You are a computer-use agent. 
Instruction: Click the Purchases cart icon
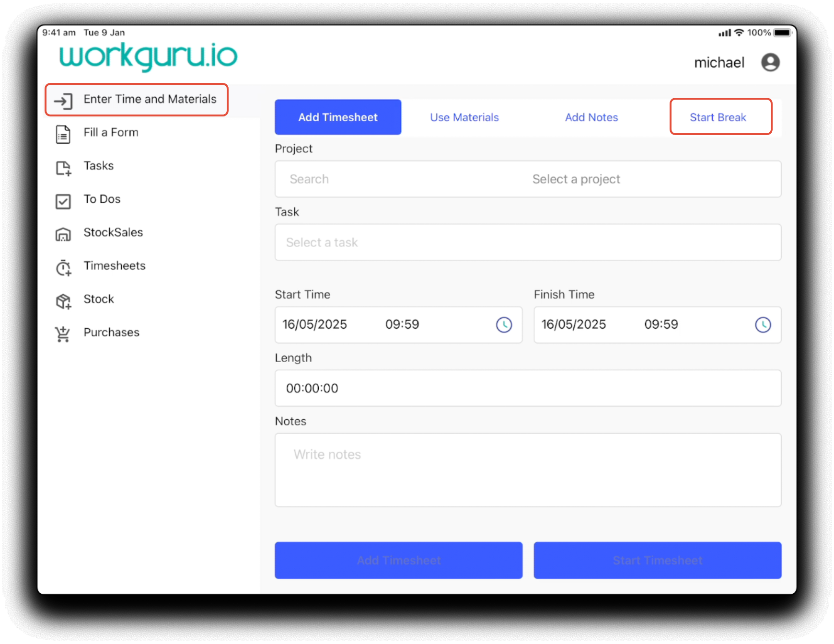point(63,334)
